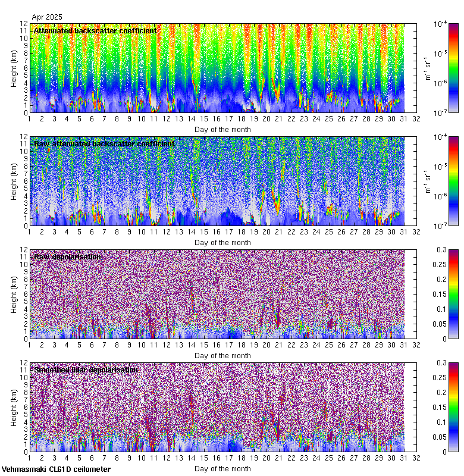464x476 pixels.
Task: Click Height (km) axis label of top plot
Action: [14, 68]
